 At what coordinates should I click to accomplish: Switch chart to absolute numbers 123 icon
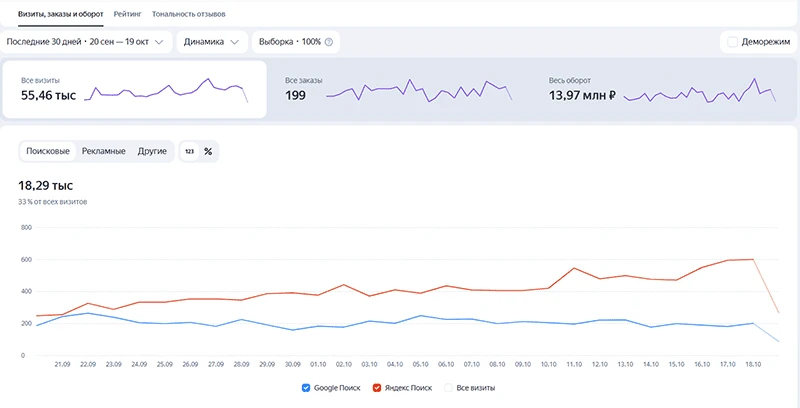pyautogui.click(x=189, y=151)
